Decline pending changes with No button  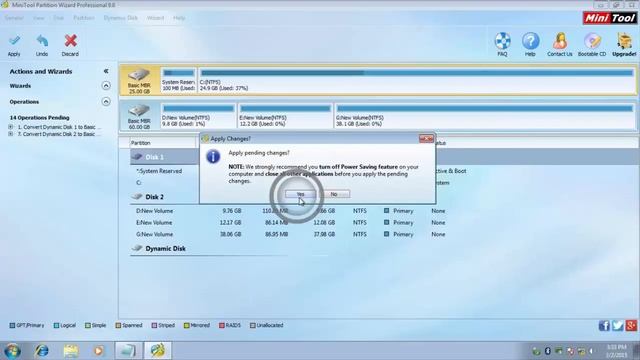(x=334, y=194)
